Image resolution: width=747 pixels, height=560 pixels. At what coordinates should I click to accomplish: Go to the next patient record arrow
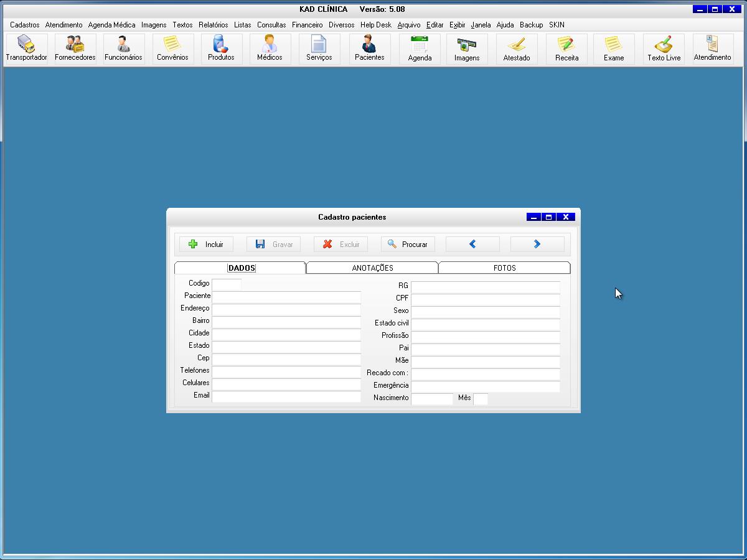tap(537, 245)
